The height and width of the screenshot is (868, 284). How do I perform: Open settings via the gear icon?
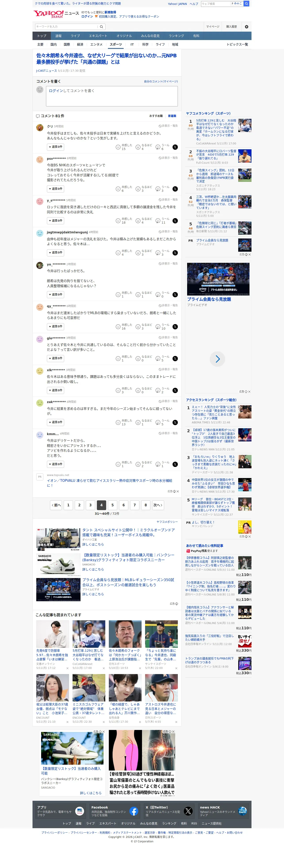pos(247,27)
